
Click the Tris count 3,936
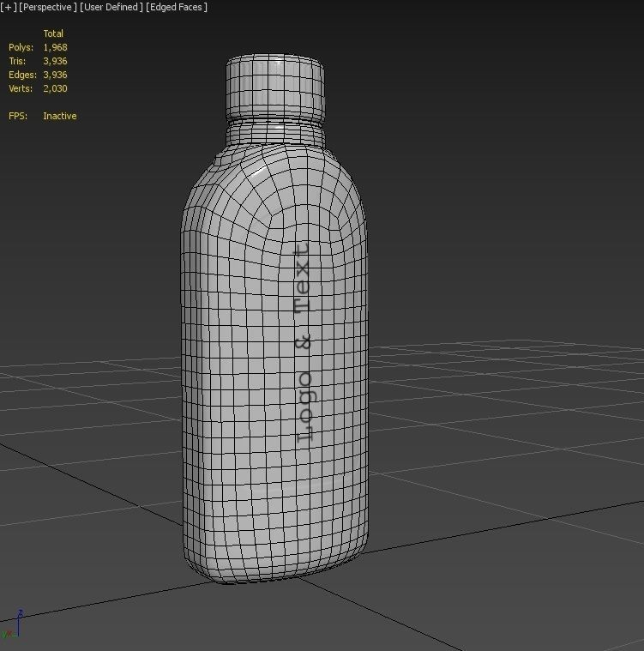click(55, 61)
